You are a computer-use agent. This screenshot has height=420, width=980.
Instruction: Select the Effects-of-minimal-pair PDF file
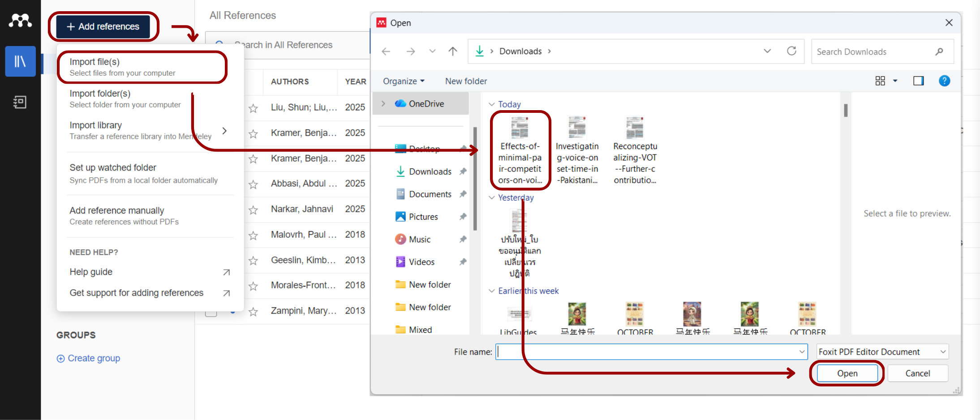click(x=520, y=150)
